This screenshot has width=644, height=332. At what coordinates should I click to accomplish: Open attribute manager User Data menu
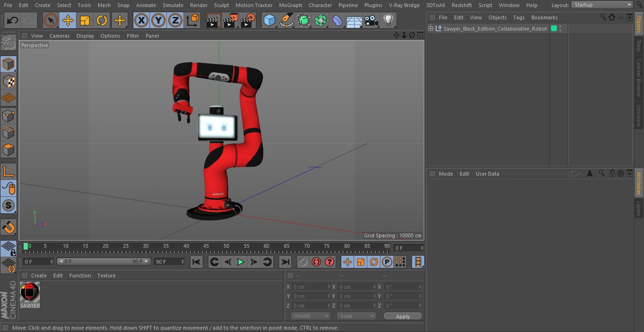click(x=487, y=174)
